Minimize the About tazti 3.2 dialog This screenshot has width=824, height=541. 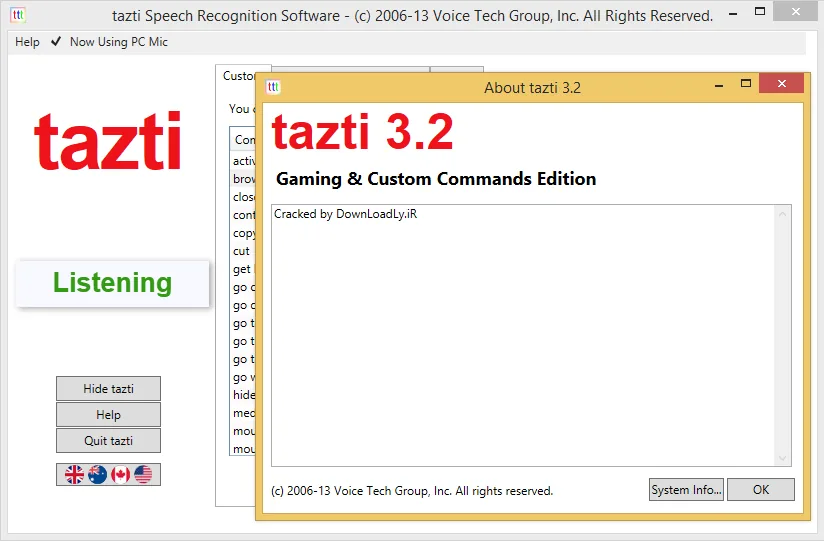tap(719, 85)
